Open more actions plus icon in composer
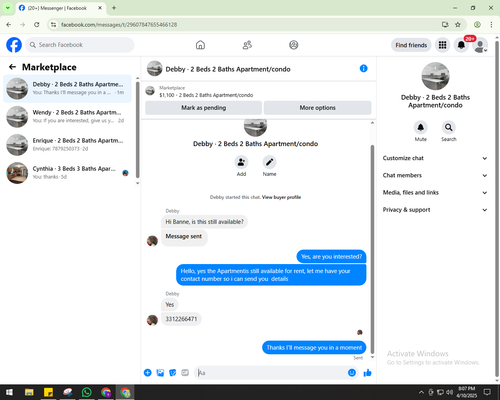This screenshot has width=500, height=400. click(x=148, y=373)
